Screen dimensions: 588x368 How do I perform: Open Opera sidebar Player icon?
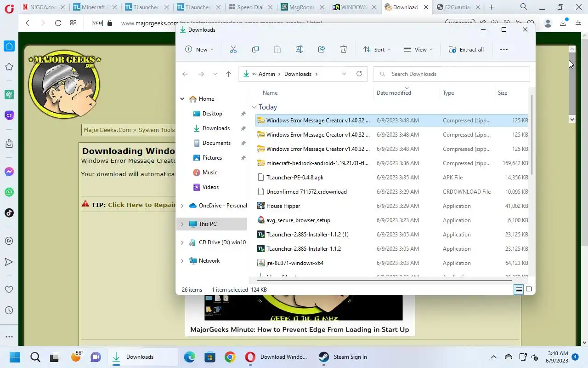9,241
